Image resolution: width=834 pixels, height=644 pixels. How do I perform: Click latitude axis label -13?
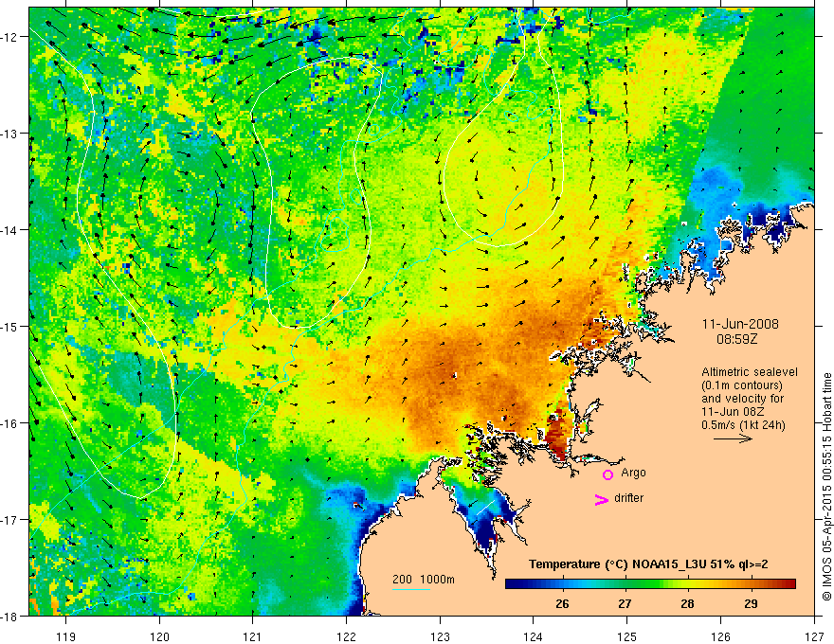click(x=9, y=134)
